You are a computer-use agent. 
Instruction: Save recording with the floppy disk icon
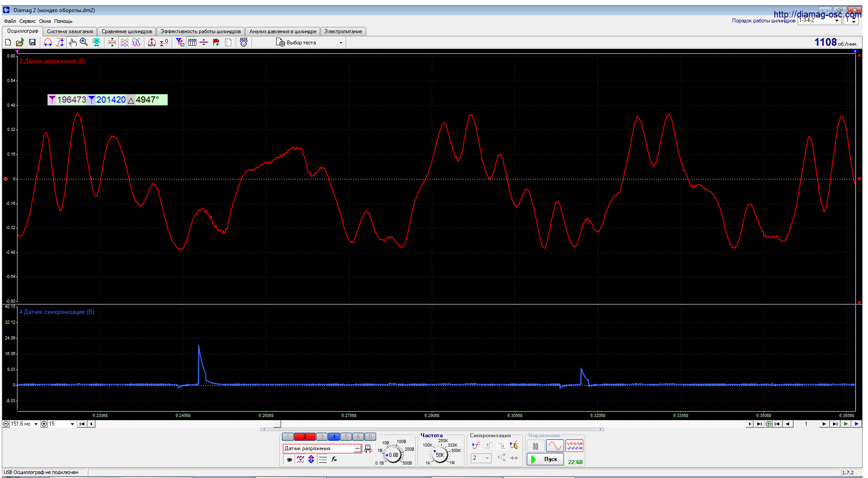32,42
